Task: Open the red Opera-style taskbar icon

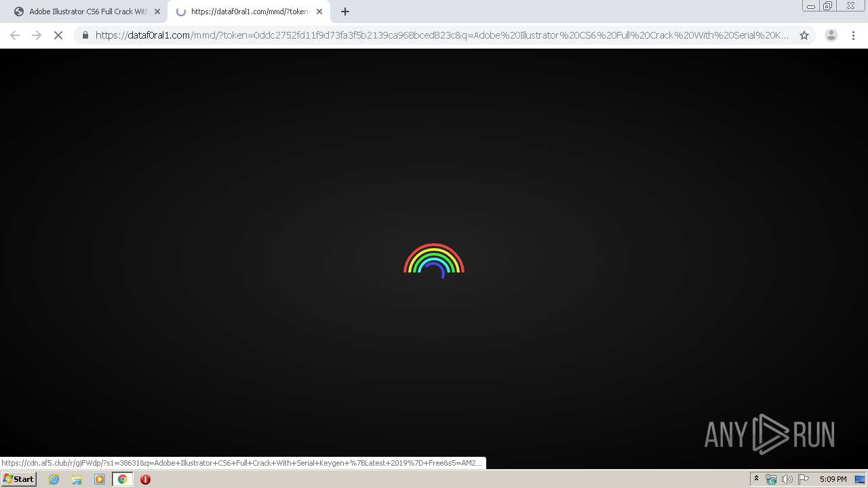Action: pos(145,479)
